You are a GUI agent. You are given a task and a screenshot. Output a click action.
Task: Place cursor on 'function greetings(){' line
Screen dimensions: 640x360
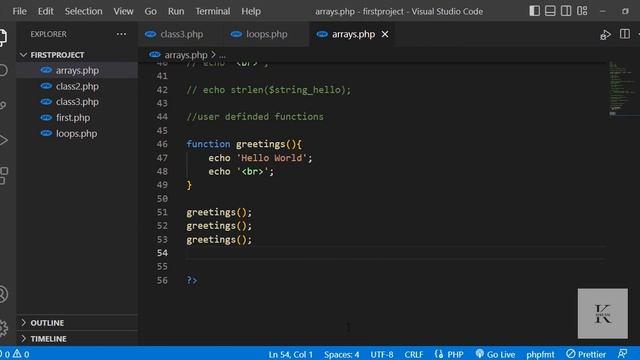244,144
